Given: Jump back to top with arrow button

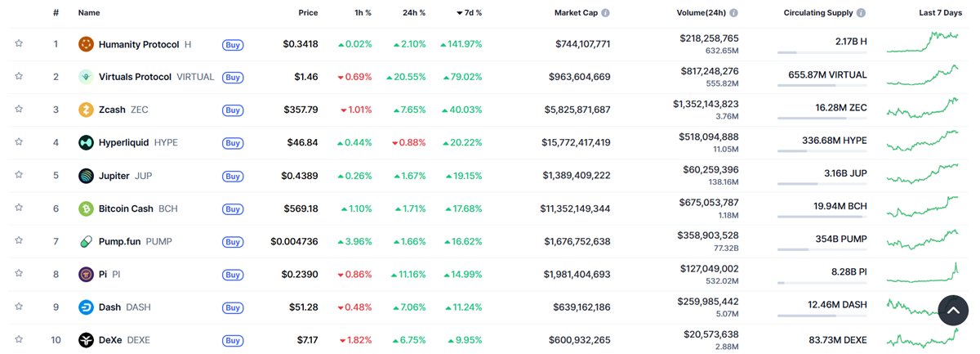Looking at the screenshot, I should point(953,311).
